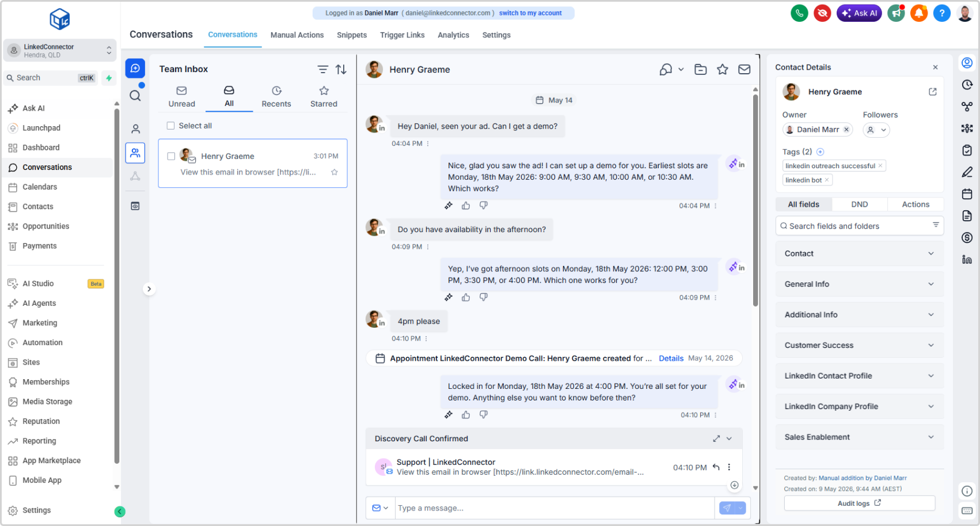Click the folder icon in conversation header
The width and height of the screenshot is (980, 526).
coord(701,70)
